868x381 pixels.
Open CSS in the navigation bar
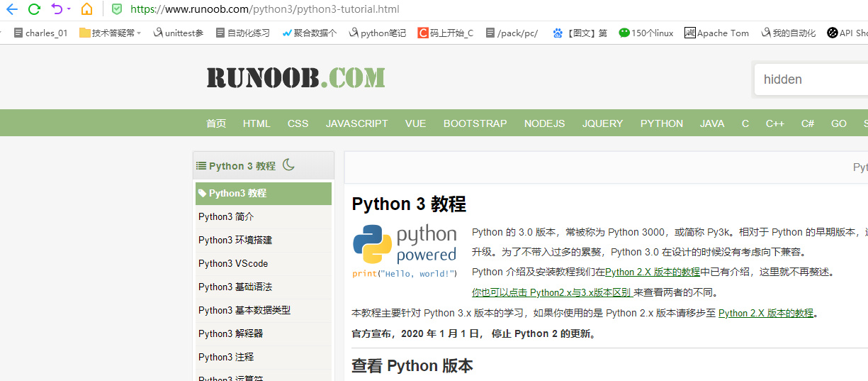click(x=298, y=123)
